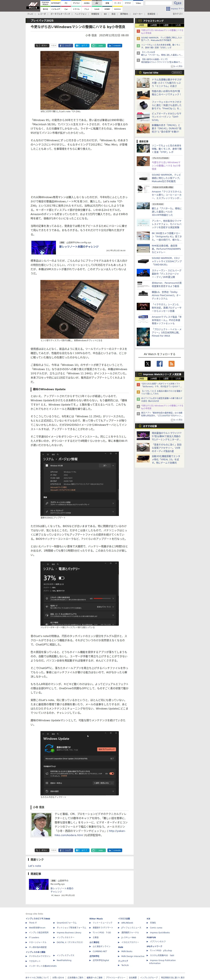Click the header search input field
The width and height of the screenshot is (210, 980).
tap(158, 3)
